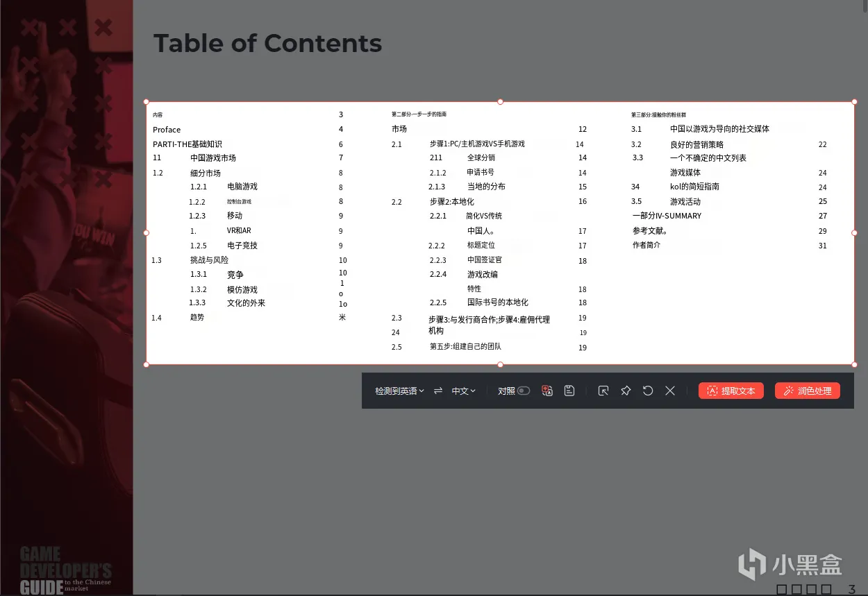868x596 pixels.
Task: Pin the translation to screen
Action: click(x=626, y=391)
